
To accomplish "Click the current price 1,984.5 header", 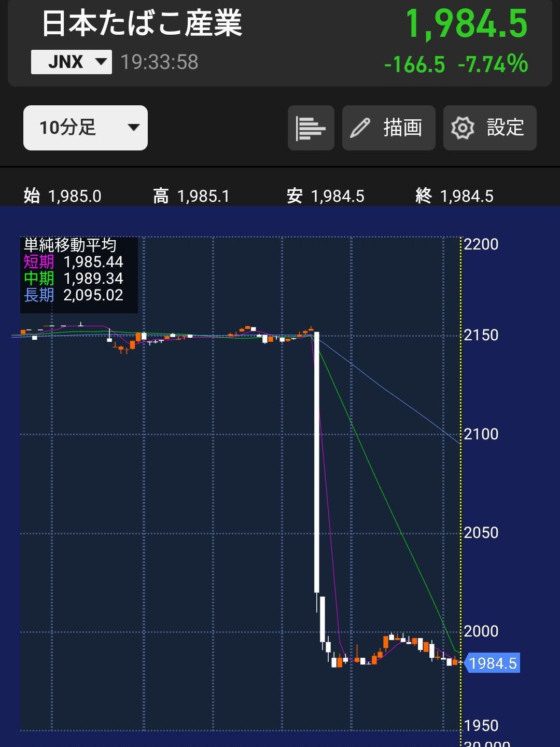I will pyautogui.click(x=466, y=24).
